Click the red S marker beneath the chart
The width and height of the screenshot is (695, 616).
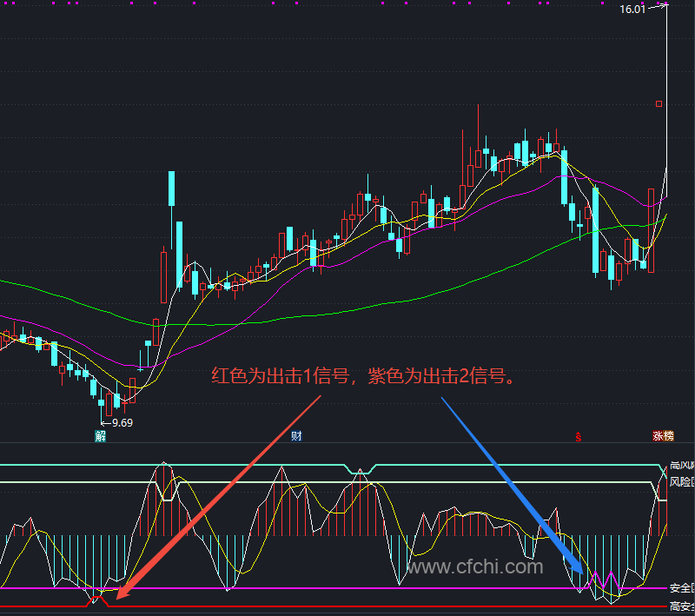579,437
